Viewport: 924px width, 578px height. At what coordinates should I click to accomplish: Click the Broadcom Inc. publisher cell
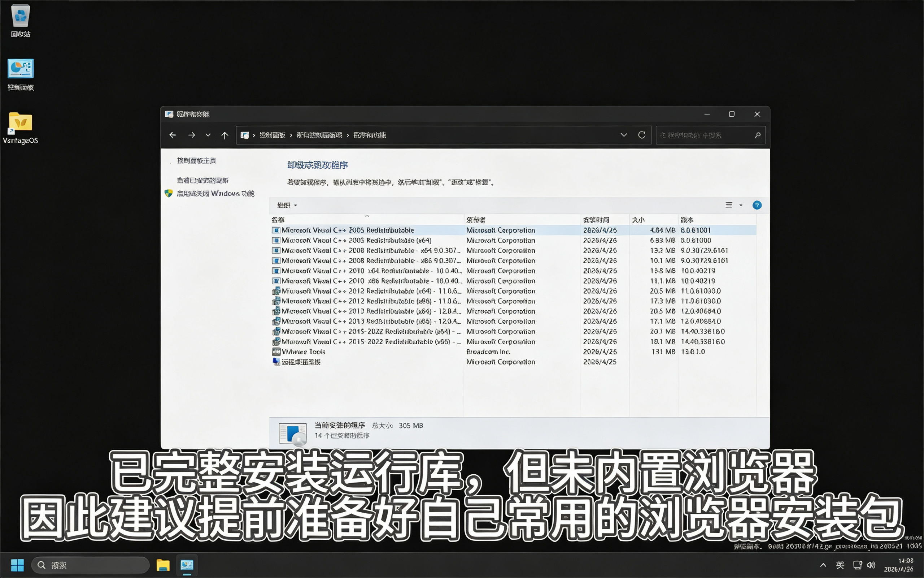[488, 352]
